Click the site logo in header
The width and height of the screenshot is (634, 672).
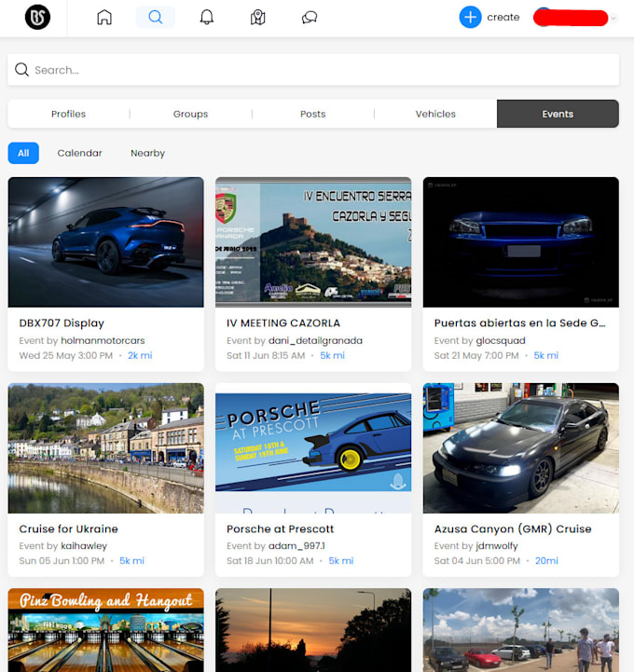click(37, 17)
